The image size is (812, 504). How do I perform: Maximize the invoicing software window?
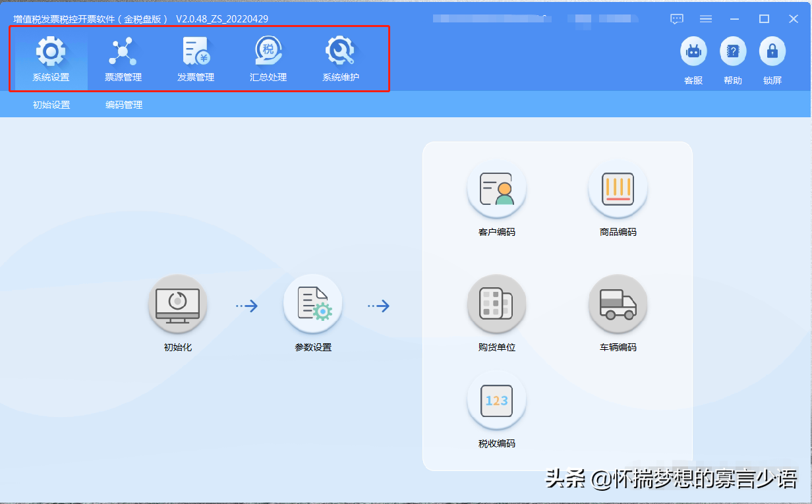pos(764,19)
